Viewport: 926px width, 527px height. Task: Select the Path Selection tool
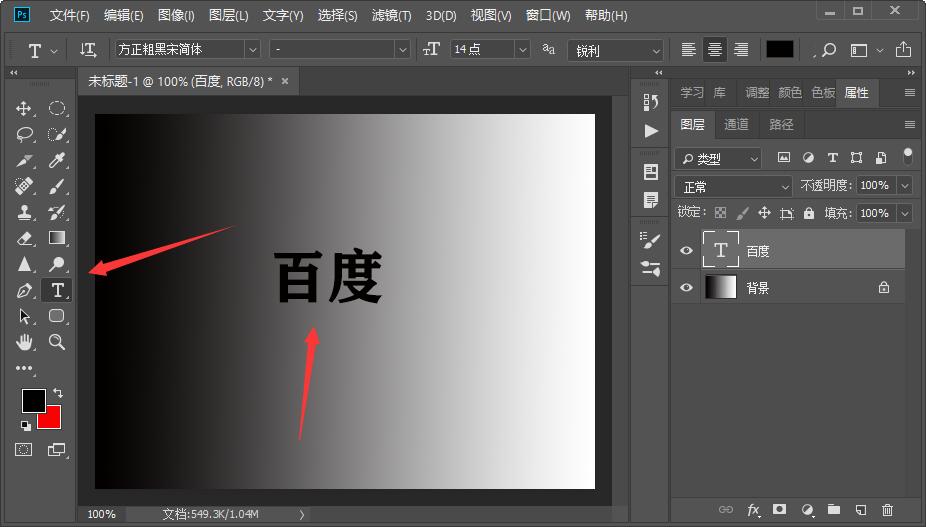coord(24,316)
